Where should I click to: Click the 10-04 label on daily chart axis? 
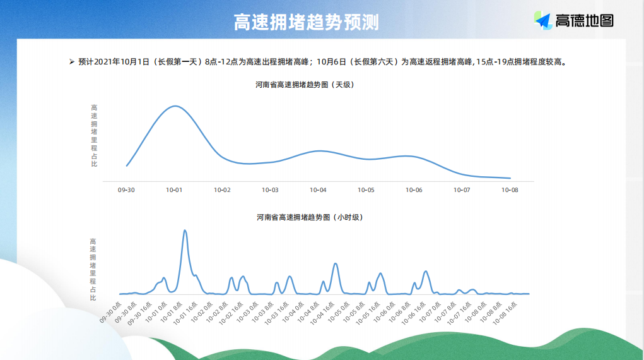click(318, 190)
